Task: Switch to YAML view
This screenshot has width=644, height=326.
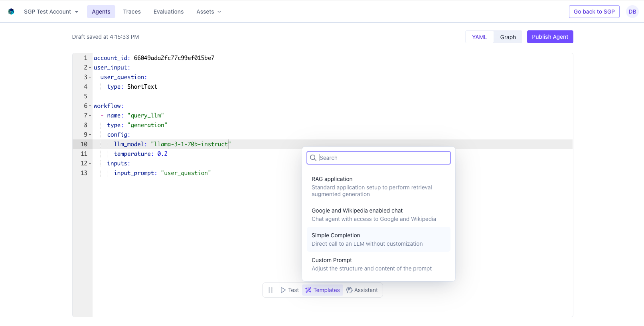Action: click(x=479, y=37)
